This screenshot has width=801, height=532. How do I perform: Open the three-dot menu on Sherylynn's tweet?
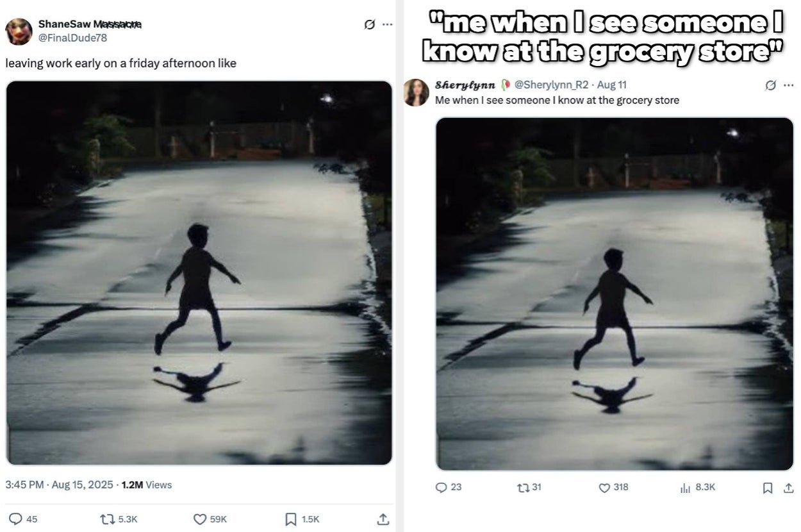788,85
